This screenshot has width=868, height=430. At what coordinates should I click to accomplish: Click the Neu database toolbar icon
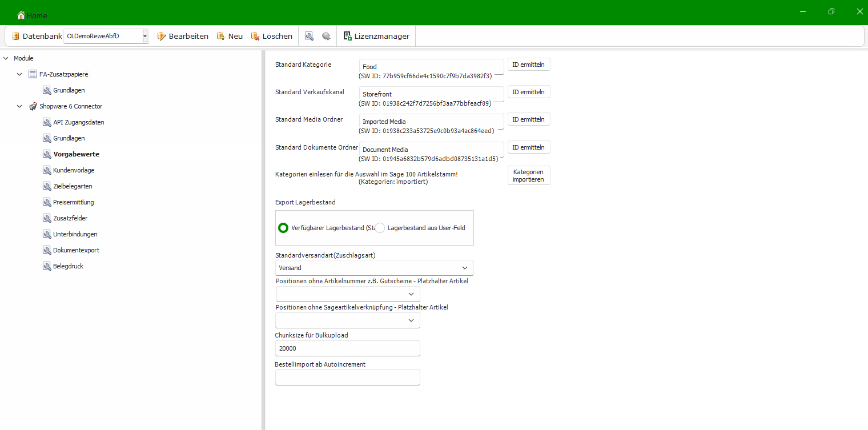click(x=220, y=36)
